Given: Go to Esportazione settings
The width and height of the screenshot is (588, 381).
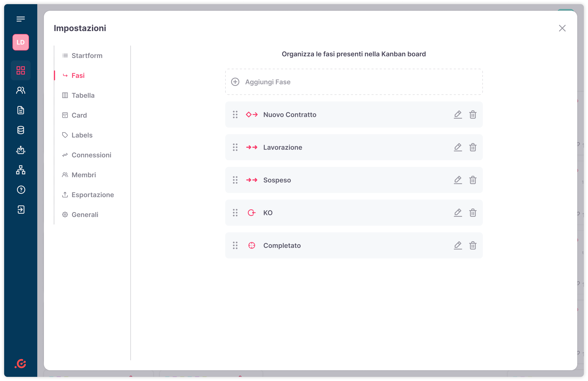Looking at the screenshot, I should click(x=92, y=195).
